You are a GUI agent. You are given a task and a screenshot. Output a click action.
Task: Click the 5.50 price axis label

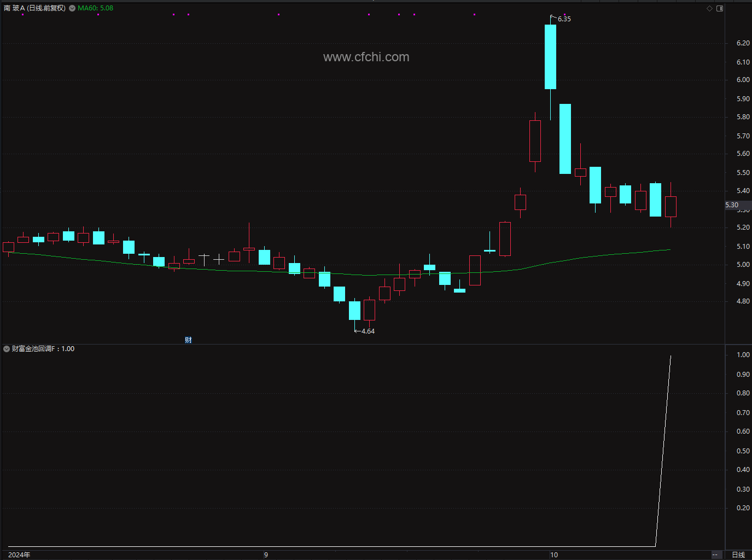point(743,173)
